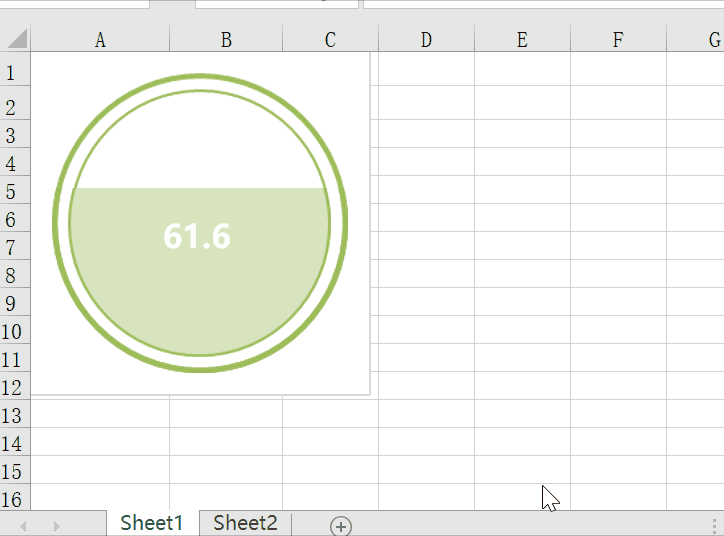Click cell D13

coord(426,414)
